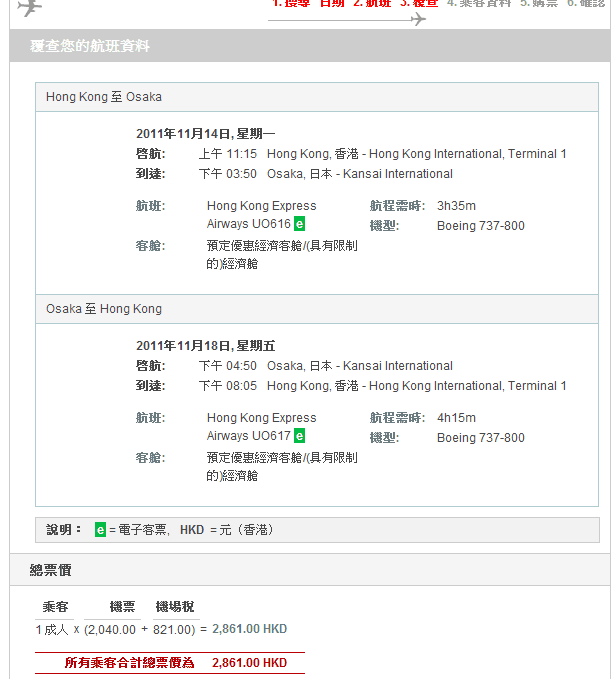Click the green e-ticket icon in the legend

(x=100, y=529)
